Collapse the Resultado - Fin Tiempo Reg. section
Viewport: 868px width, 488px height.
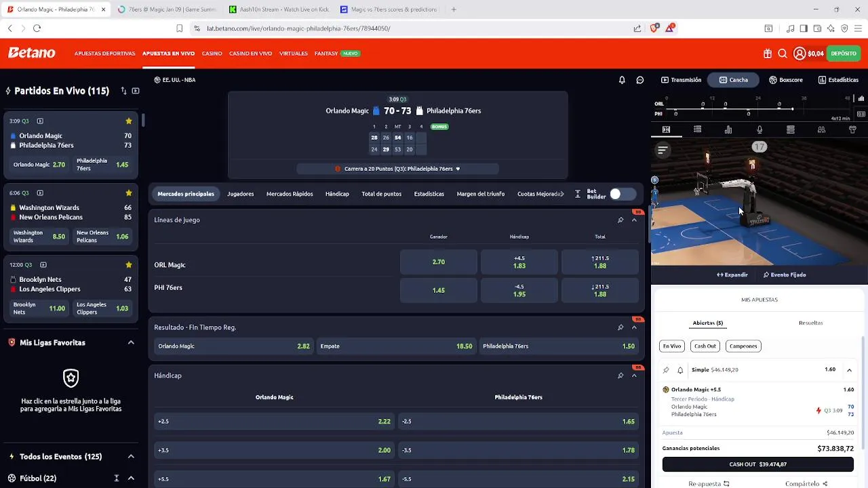pos(634,327)
